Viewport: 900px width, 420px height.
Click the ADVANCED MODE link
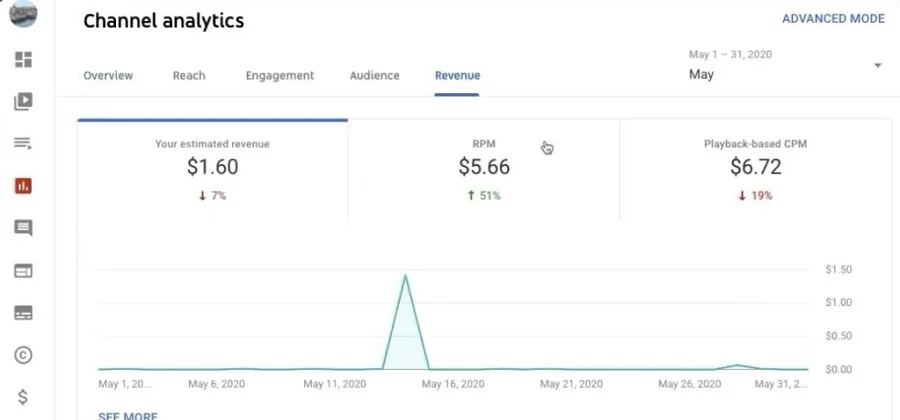[833, 18]
